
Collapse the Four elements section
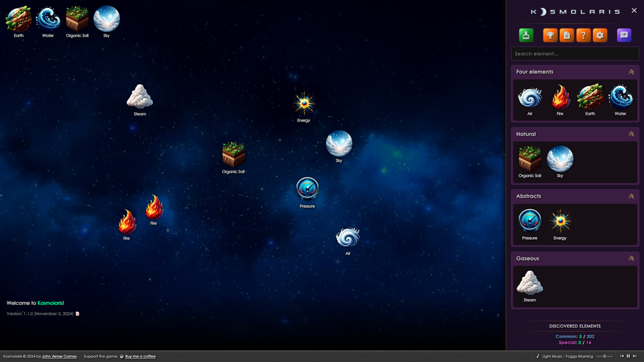(632, 72)
